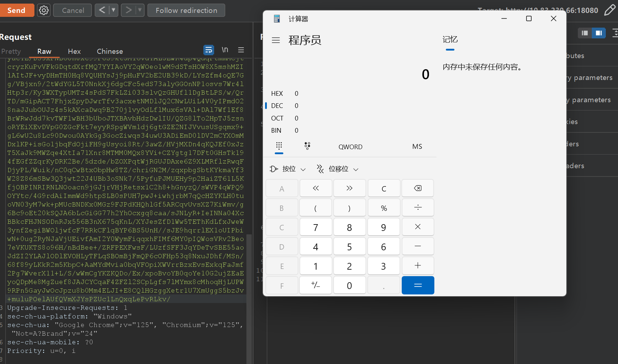Open the calculator navigation hamburger menu
Image resolution: width=618 pixels, height=364 pixels.
point(276,40)
